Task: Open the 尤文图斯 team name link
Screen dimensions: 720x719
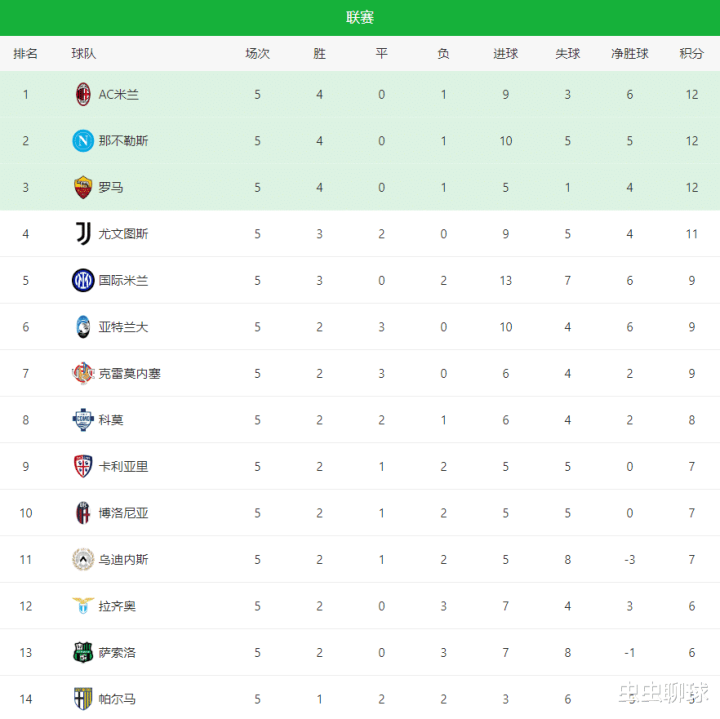Action: tap(123, 234)
